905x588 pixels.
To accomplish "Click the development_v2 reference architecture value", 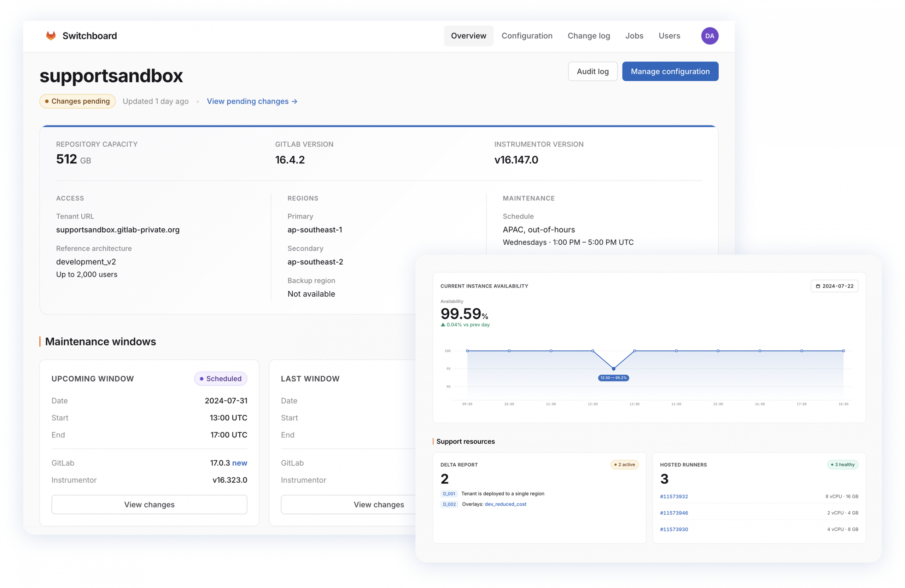I will point(86,262).
